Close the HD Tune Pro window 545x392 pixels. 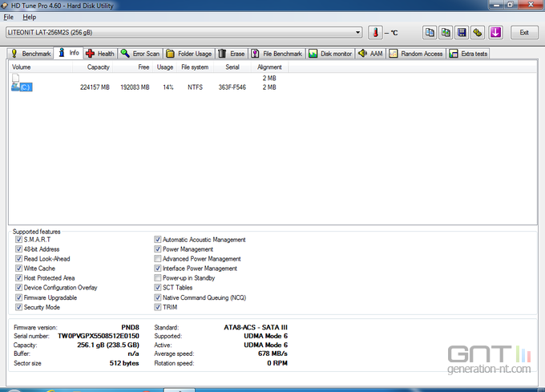(x=531, y=5)
